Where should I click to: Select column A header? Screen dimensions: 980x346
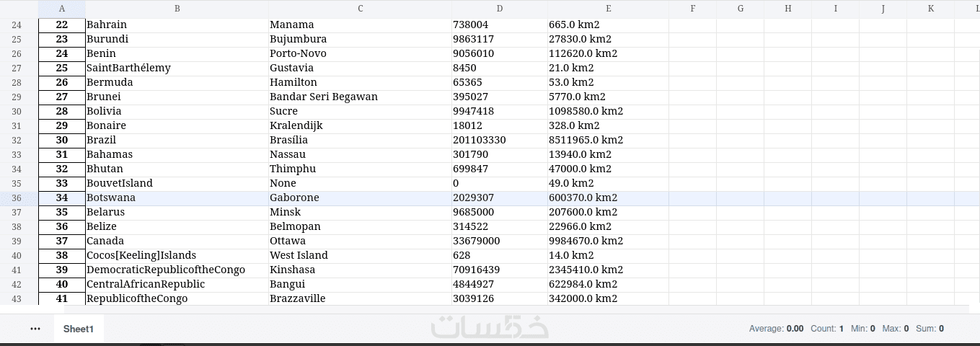pos(61,9)
